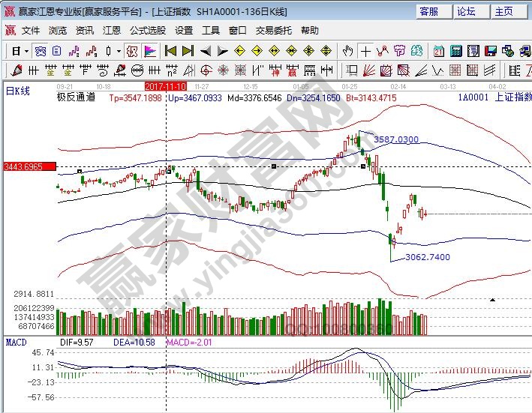Jump to last bar with green arrow
The image size is (532, 413).
pyautogui.click(x=188, y=51)
